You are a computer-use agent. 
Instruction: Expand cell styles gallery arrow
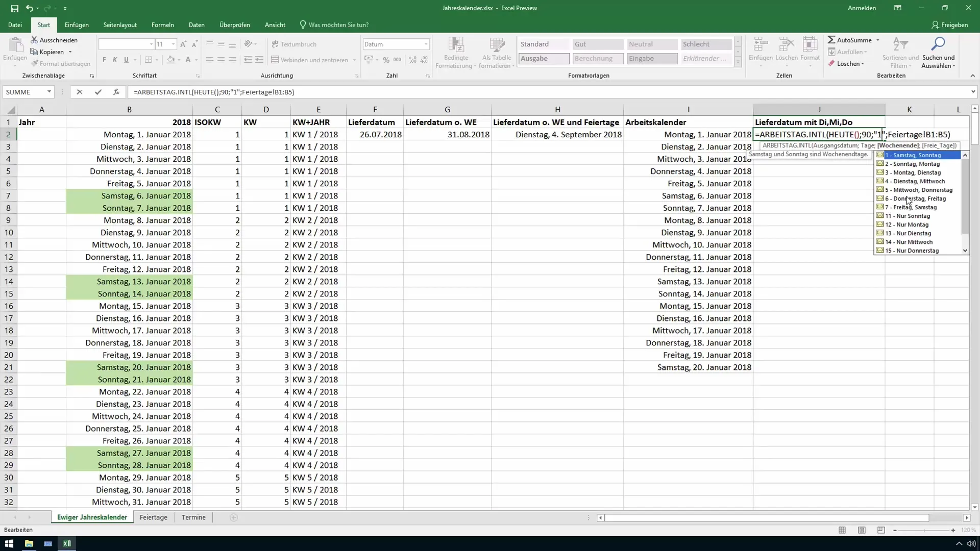click(738, 62)
